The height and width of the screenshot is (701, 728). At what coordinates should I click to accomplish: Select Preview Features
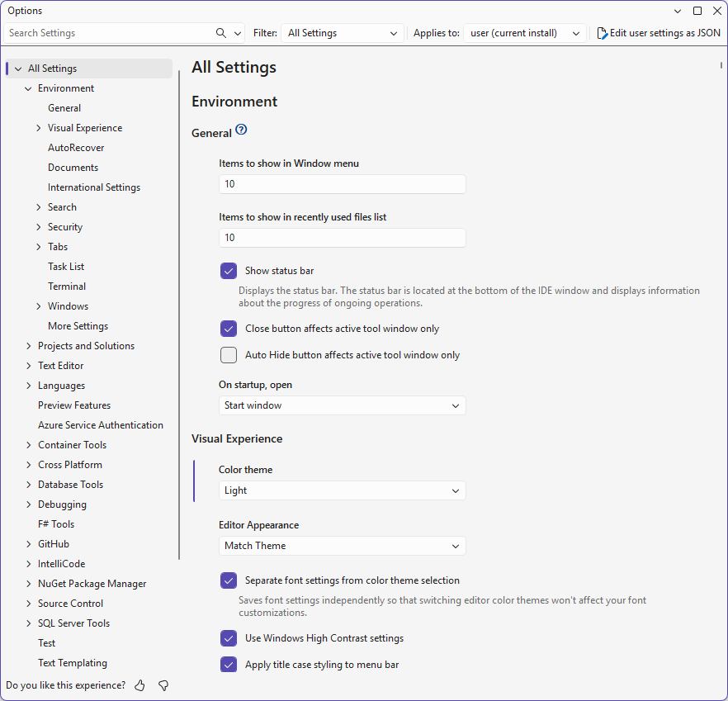pyautogui.click(x=74, y=405)
